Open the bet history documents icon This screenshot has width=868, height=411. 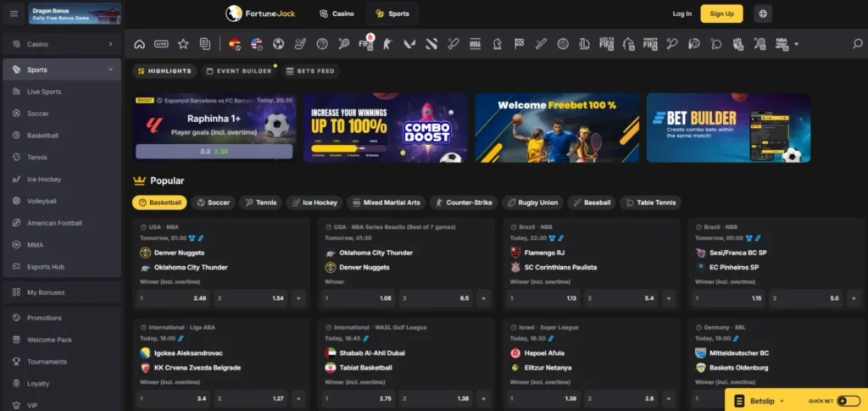(x=205, y=44)
